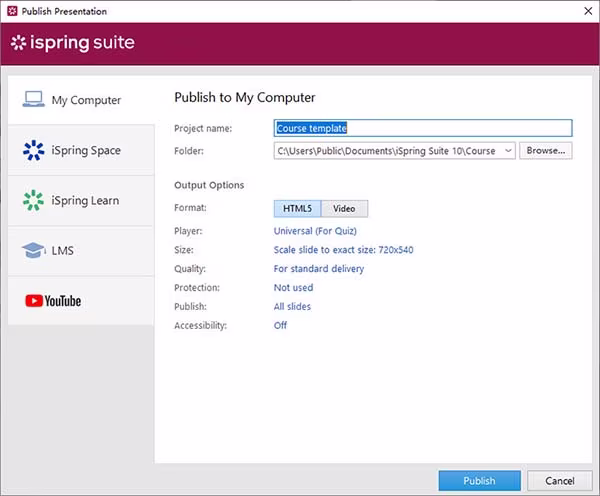Click the Format: label
The width and height of the screenshot is (600, 496).
pos(190,208)
